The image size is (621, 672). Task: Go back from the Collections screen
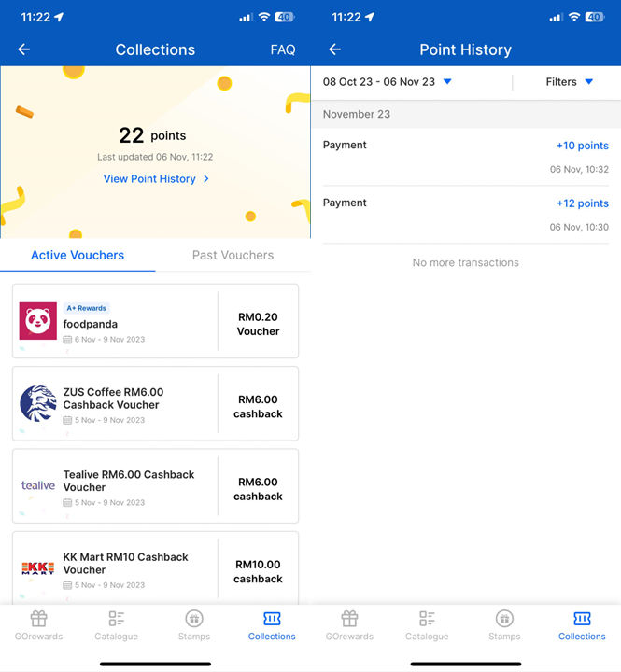[x=24, y=49]
